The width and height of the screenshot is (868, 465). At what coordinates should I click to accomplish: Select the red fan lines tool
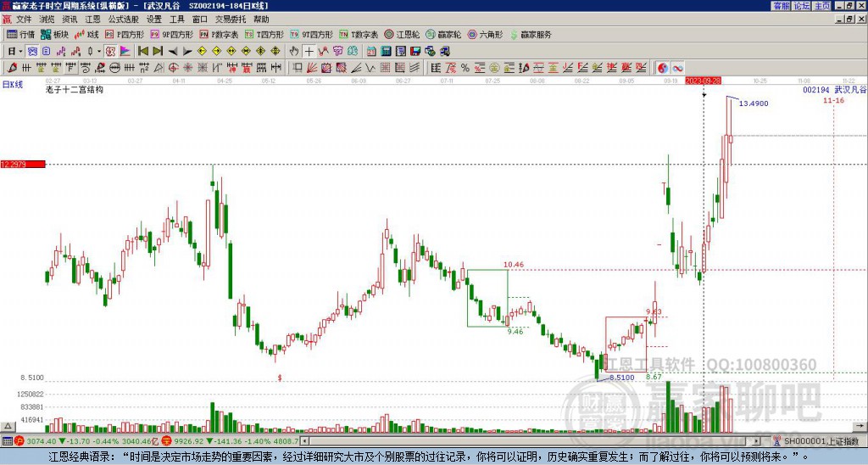pos(312,68)
